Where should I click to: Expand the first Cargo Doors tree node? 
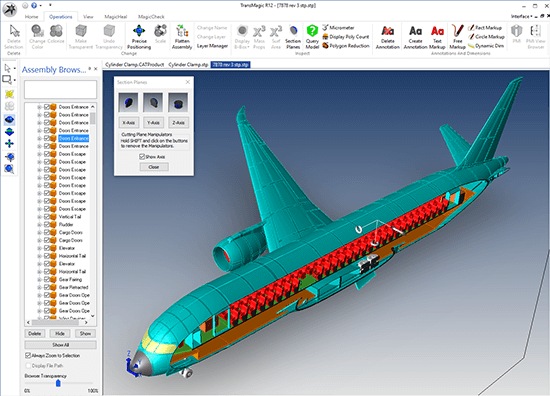[39, 233]
